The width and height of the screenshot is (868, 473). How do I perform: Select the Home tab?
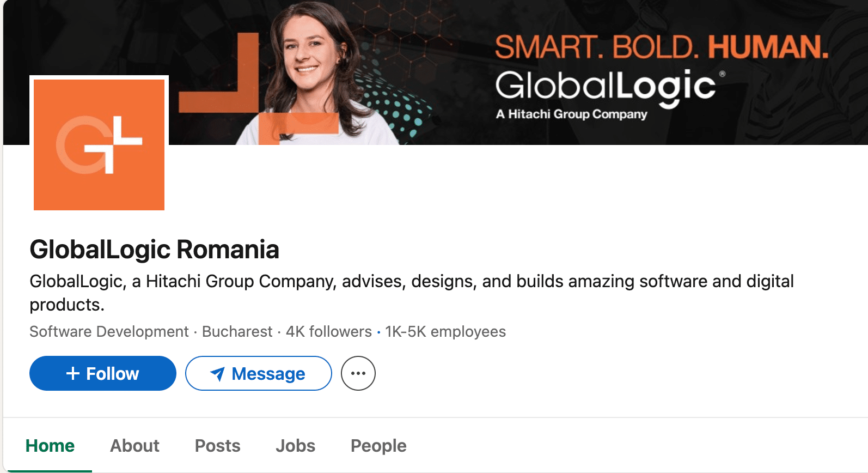click(50, 445)
